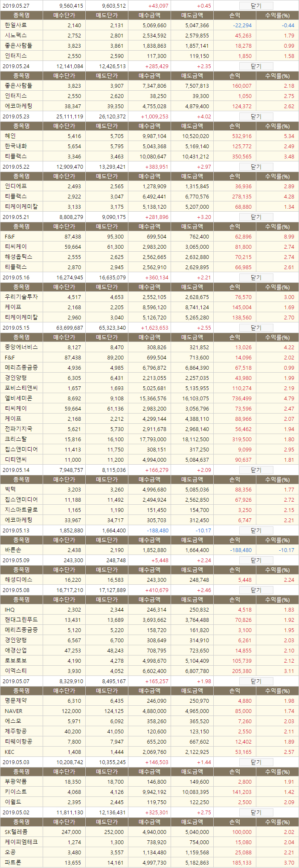Click the 애경산업 stock name

click(15, 650)
